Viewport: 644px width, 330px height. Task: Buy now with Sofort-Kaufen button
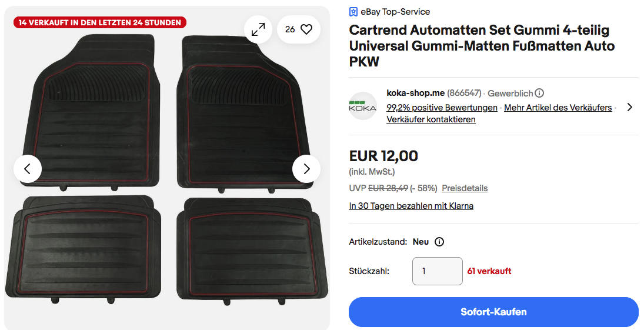click(493, 312)
